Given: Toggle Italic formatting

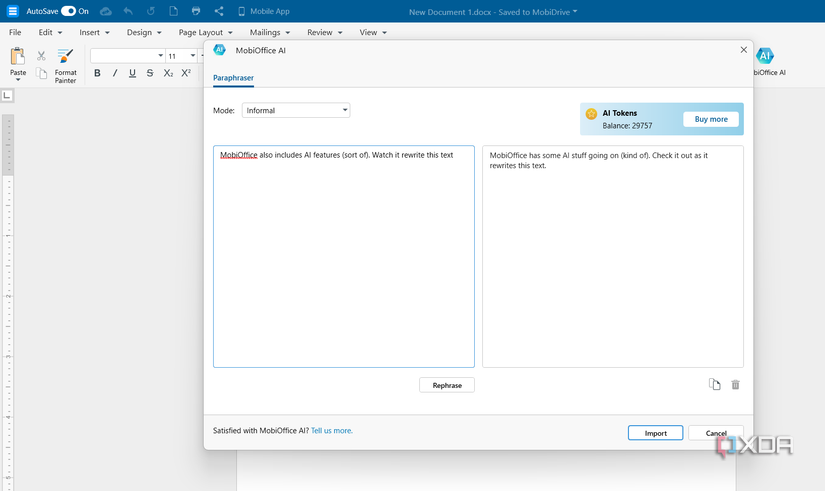Looking at the screenshot, I should pos(115,73).
